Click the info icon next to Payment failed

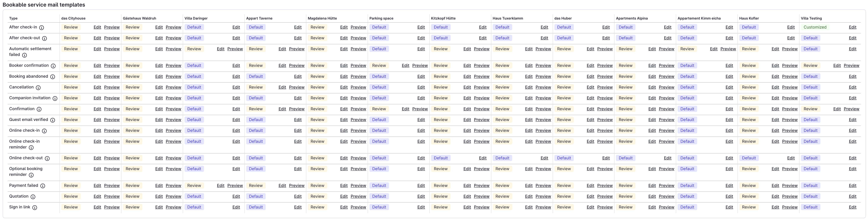click(43, 186)
